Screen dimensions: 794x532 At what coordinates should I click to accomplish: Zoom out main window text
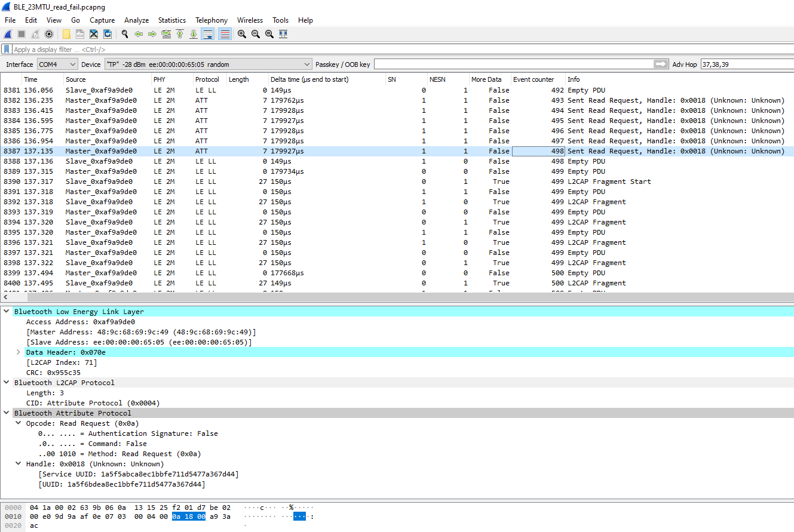[x=256, y=34]
